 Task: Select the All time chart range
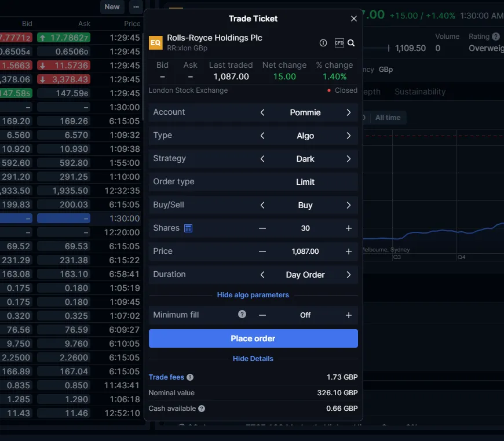pyautogui.click(x=388, y=118)
